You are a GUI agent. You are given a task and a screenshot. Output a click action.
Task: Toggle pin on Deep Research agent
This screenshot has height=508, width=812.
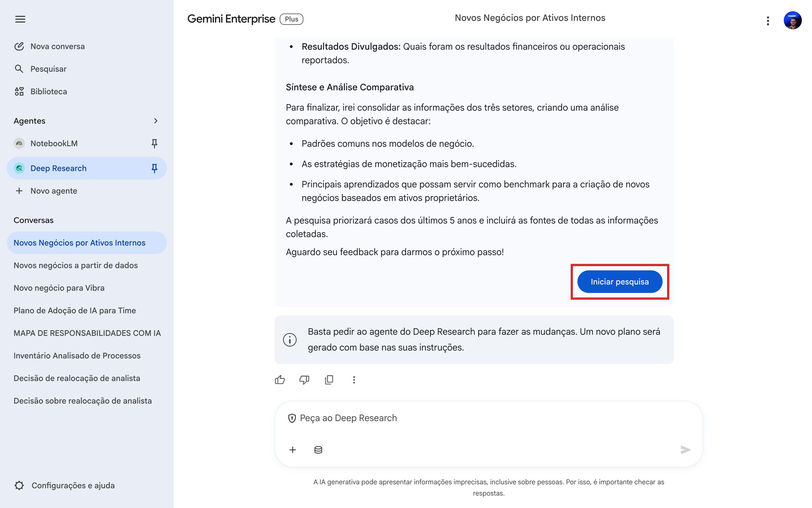(154, 168)
